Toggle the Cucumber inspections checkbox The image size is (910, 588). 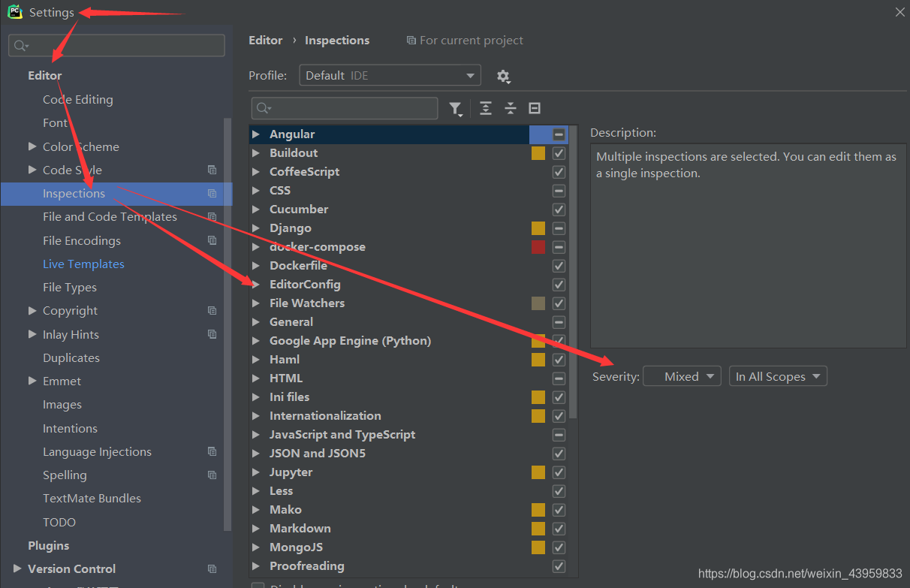pos(559,210)
